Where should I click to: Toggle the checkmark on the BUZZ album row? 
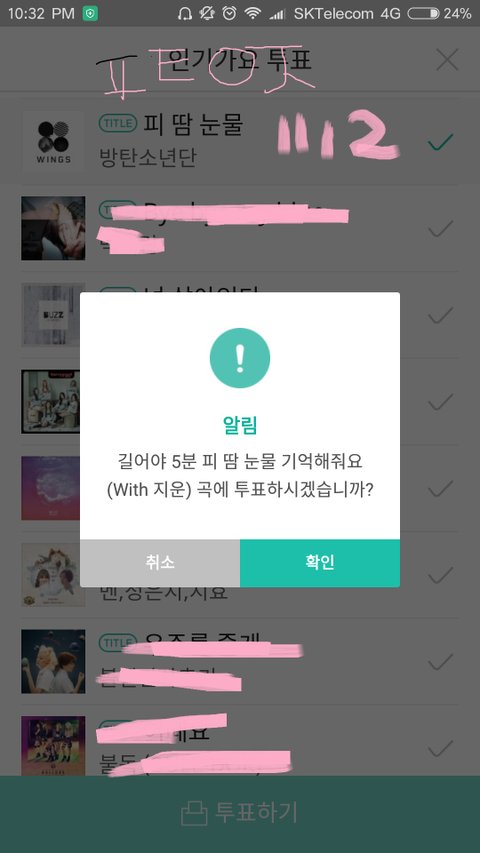click(440, 315)
